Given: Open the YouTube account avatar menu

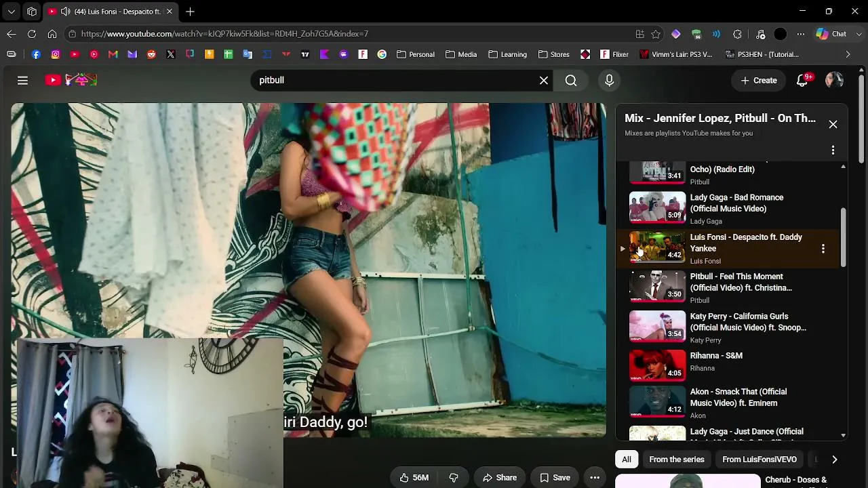Looking at the screenshot, I should pos(834,80).
